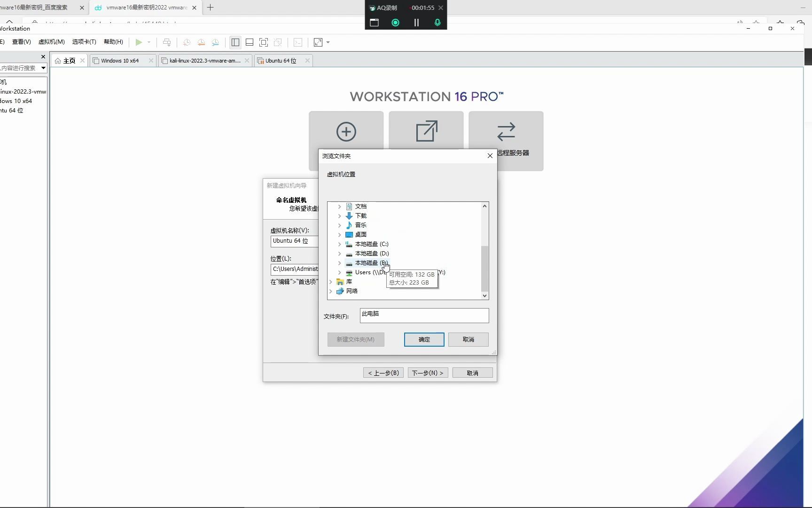Click send Ctrl+Alt+Del toolbar icon
Screen dimensions: 812x508
167,42
